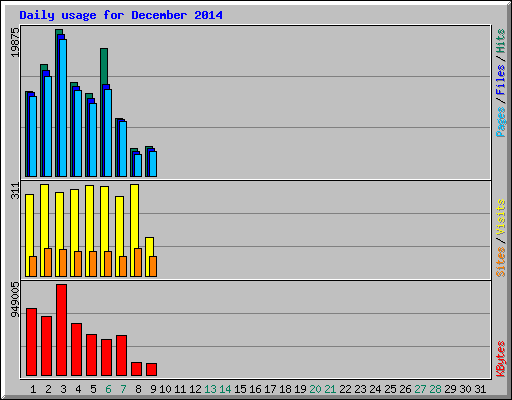The image size is (512, 400).
Task: Click the 949005 bottom chart scale value
Action: point(15,299)
